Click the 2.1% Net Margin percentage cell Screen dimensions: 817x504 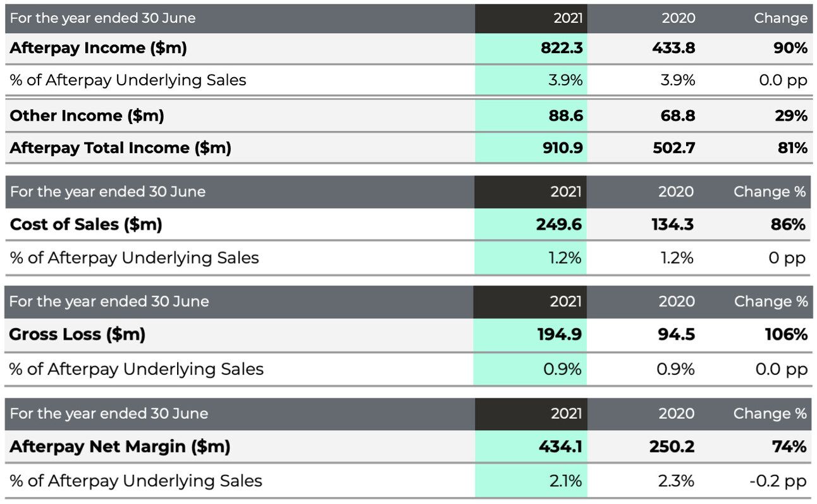point(566,481)
